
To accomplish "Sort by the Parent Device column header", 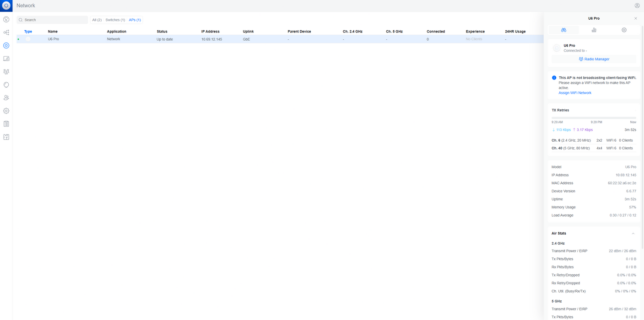I will click(x=299, y=32).
